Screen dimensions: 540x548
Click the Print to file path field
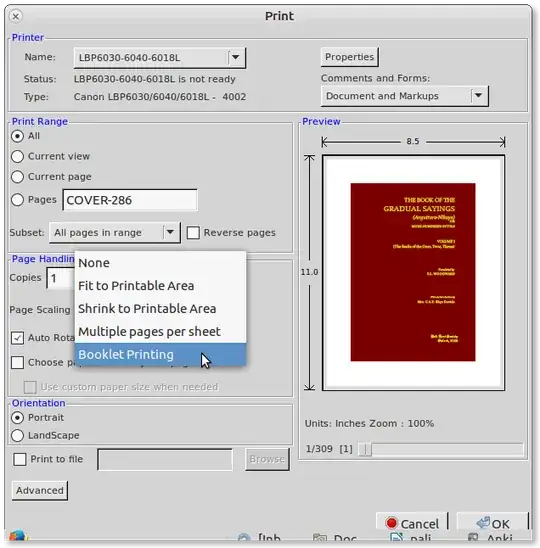(x=165, y=460)
